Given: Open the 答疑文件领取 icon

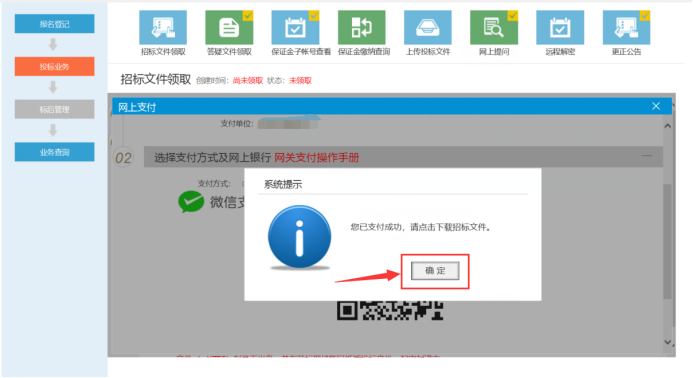Looking at the screenshot, I should [229, 27].
